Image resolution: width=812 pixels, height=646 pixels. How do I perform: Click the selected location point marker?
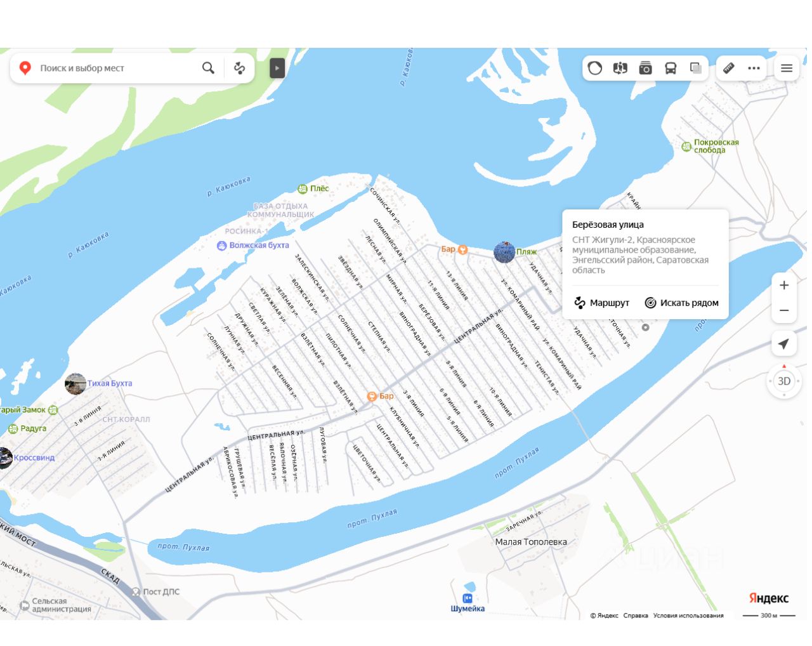coord(645,327)
